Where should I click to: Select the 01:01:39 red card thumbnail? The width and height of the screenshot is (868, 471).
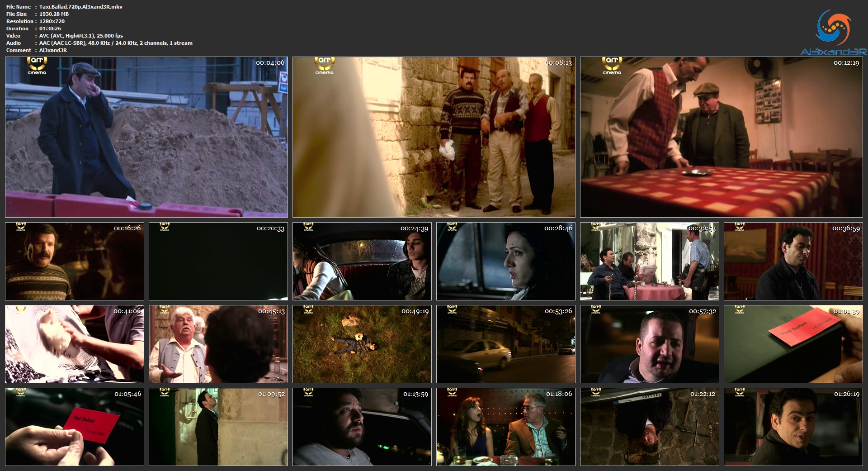(x=793, y=344)
